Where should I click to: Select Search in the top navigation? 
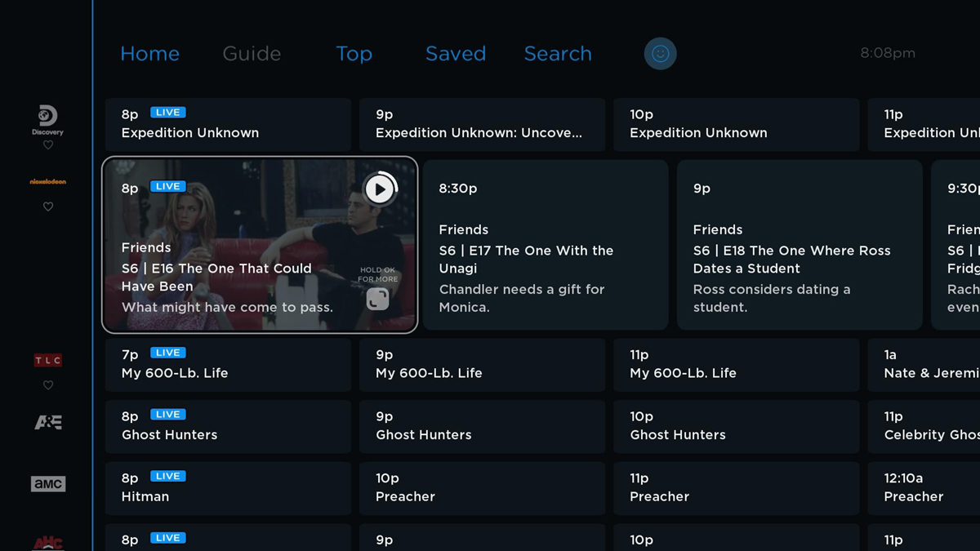click(x=558, y=53)
